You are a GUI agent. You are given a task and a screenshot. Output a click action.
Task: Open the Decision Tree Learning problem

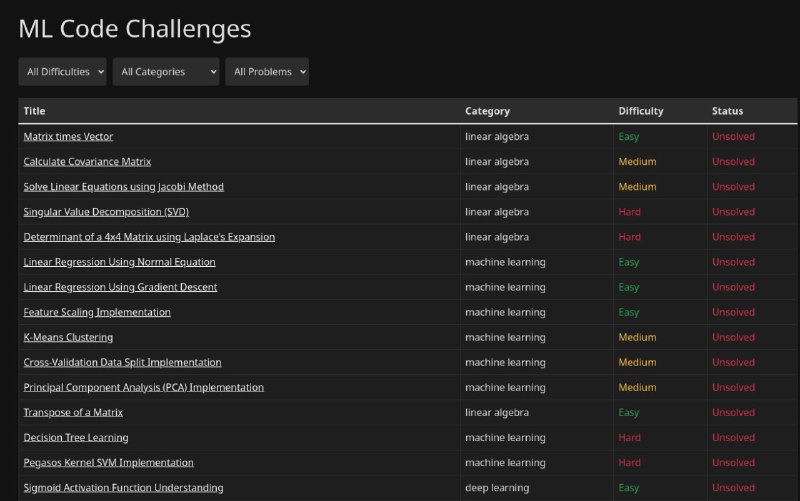(76, 437)
